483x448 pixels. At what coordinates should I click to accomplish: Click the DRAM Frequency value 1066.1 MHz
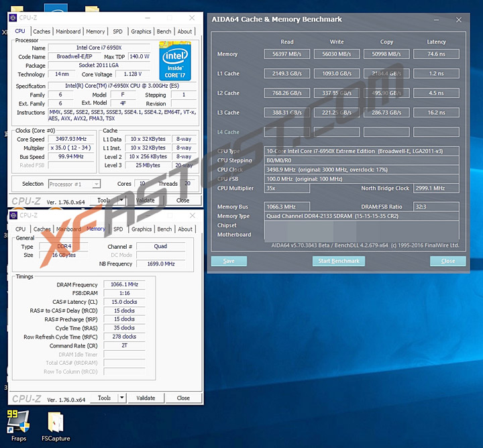click(125, 284)
